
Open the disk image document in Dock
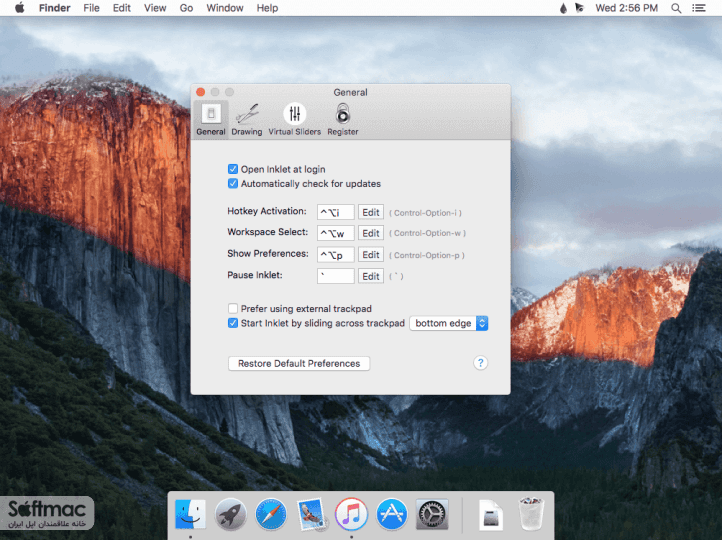[491, 515]
